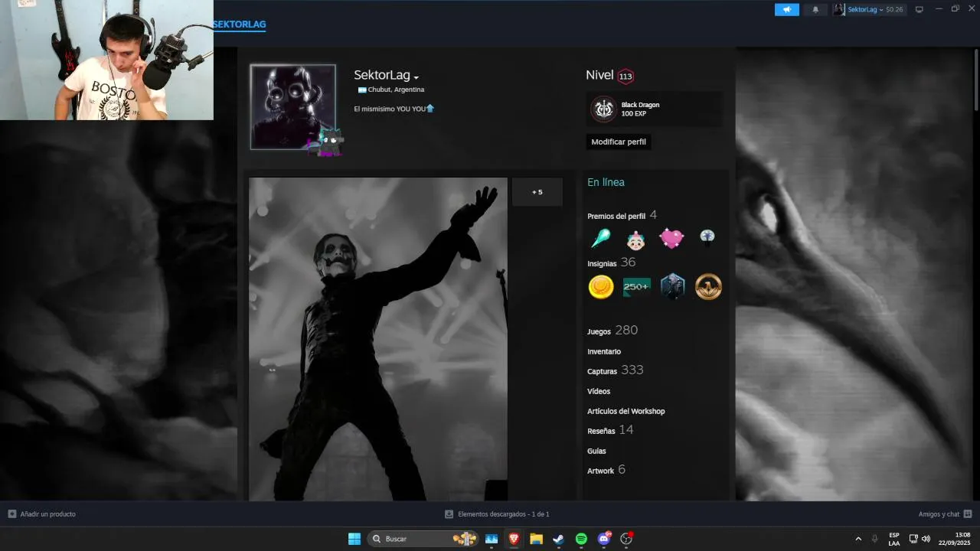980x551 pixels.
Task: Open the desktop photo app in taskbar
Action: pyautogui.click(x=492, y=539)
